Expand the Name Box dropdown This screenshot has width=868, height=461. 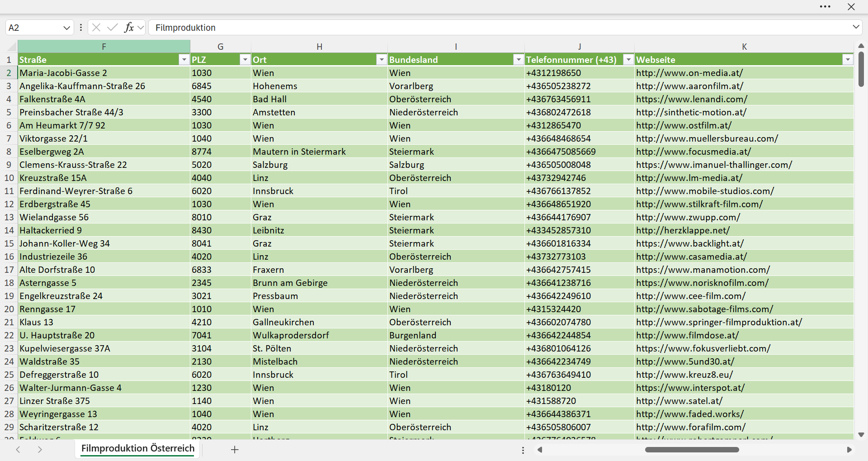pyautogui.click(x=66, y=28)
